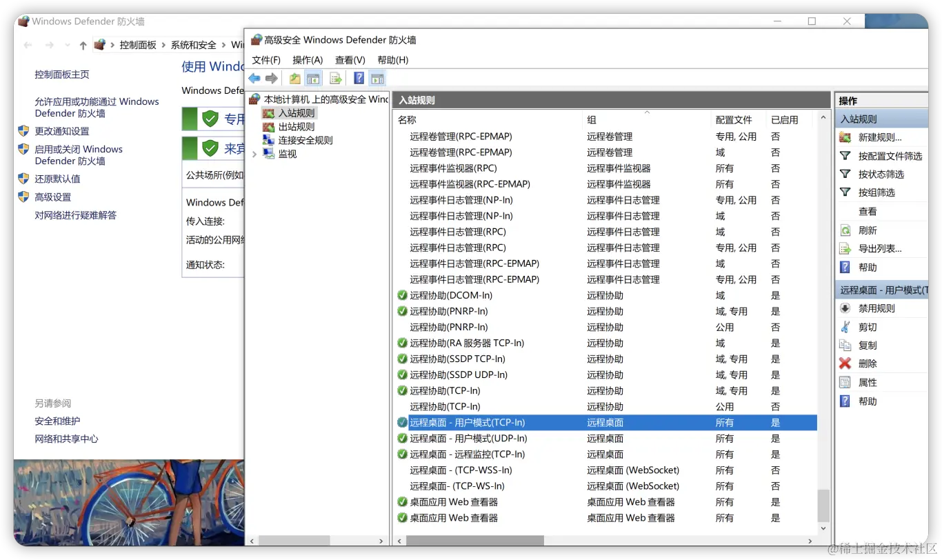Click 查看 in the action pane
The image size is (942, 560).
(x=868, y=212)
